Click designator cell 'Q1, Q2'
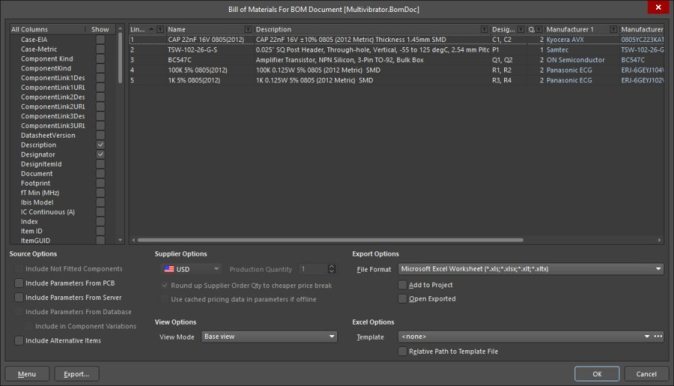Viewport: 674px width, 386px height. (502, 60)
